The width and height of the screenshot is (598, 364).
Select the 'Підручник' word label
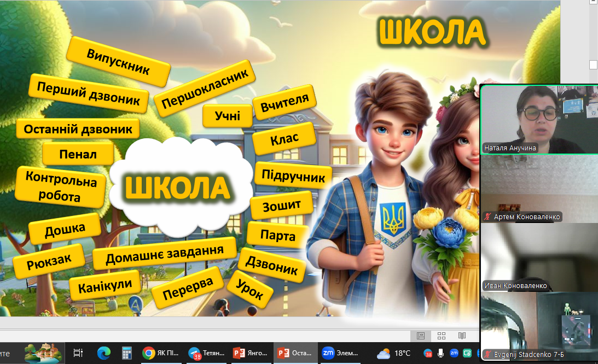293,175
